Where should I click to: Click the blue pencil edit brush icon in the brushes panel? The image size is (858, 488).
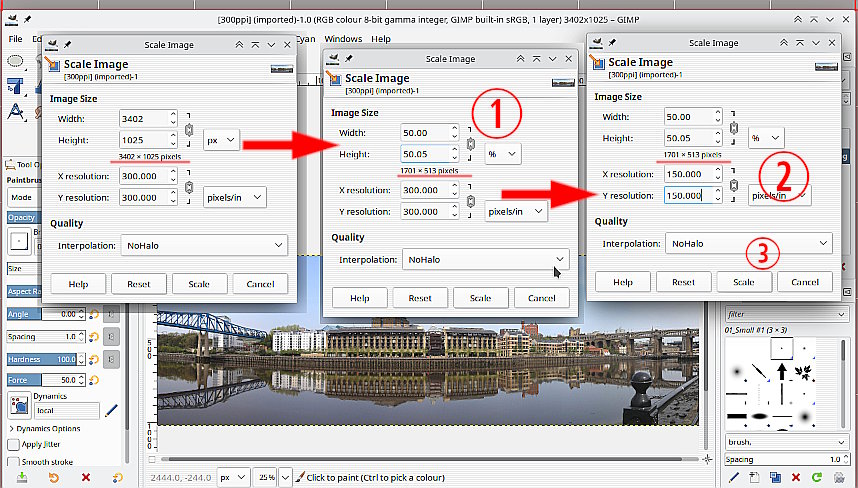[x=732, y=478]
